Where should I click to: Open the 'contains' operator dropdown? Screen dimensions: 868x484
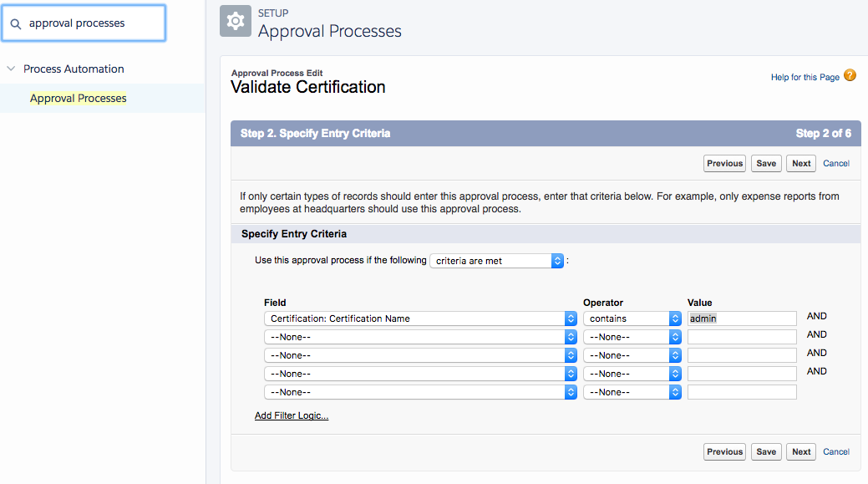(x=632, y=318)
